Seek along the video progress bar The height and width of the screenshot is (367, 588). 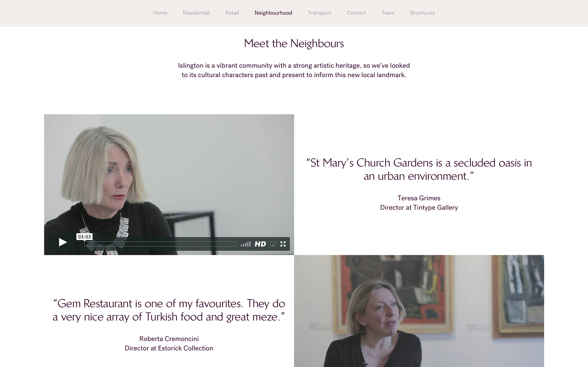[x=160, y=244]
